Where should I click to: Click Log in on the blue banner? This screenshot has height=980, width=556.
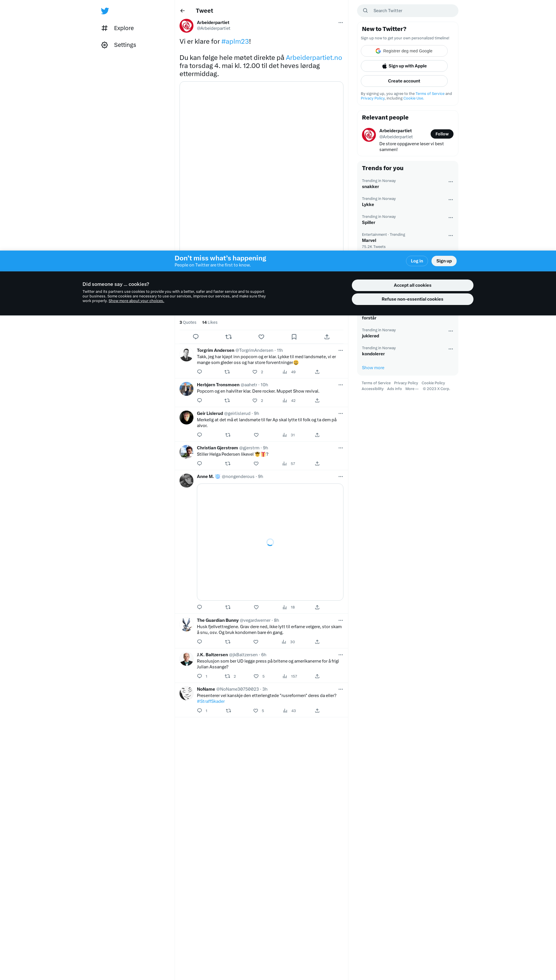click(417, 261)
